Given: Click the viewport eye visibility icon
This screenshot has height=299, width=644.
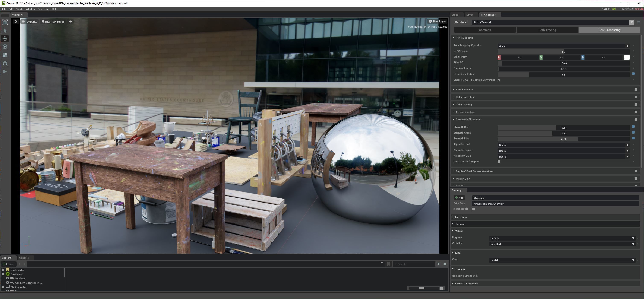Looking at the screenshot, I should (x=70, y=22).
